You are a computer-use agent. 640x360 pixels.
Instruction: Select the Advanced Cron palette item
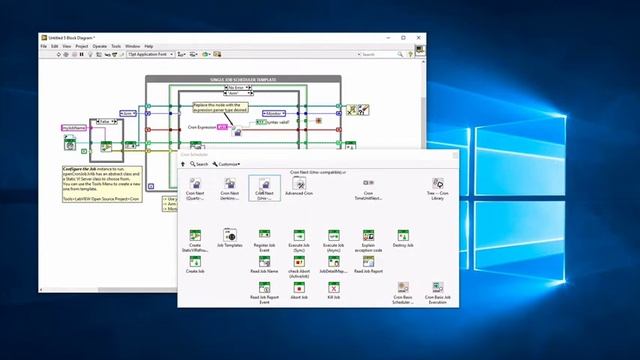pyautogui.click(x=299, y=187)
